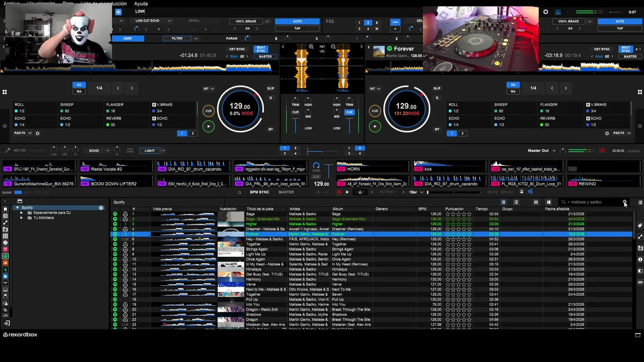Screen dimensions: 644x362
Task: Click the left FX AUTO button
Action: coord(297,21)
